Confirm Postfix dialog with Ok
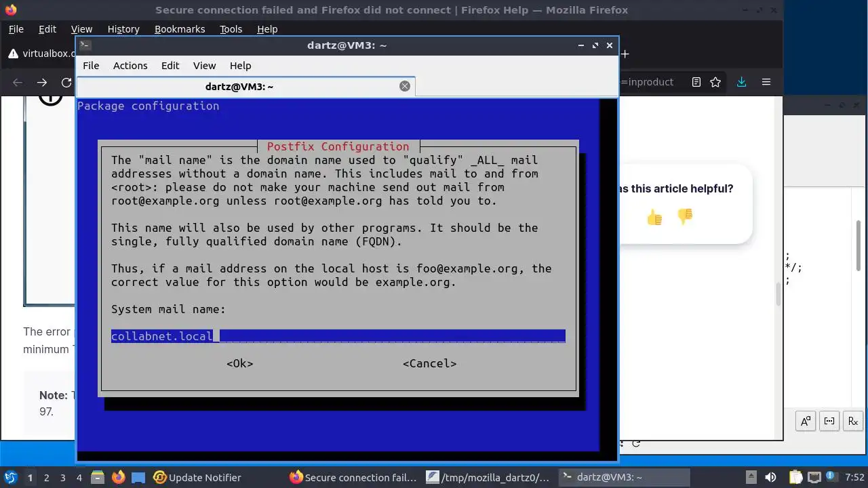The image size is (868, 488). point(240,363)
